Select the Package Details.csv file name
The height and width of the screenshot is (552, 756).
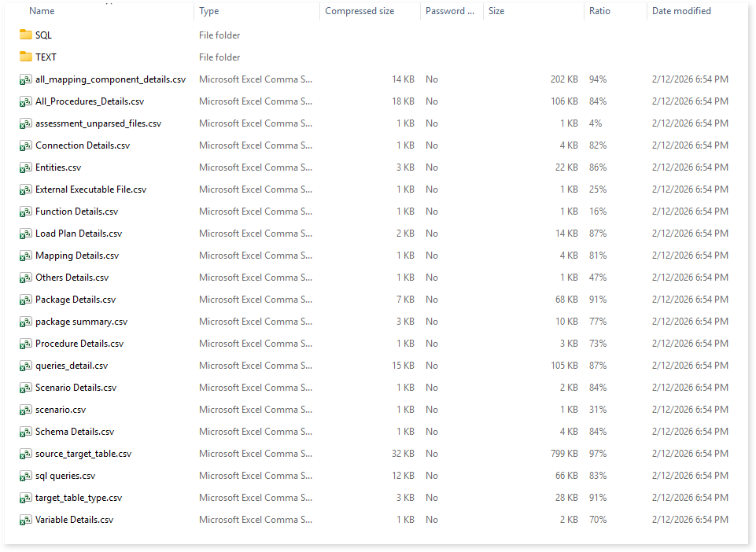(76, 300)
